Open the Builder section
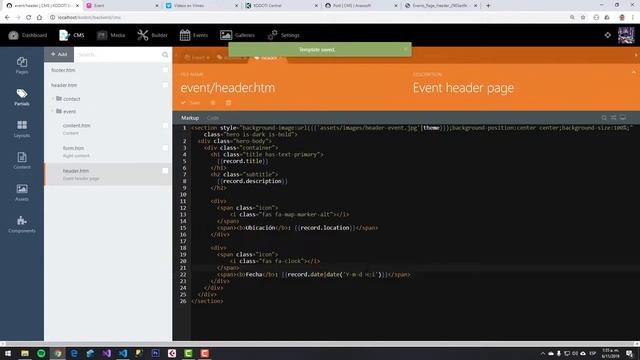The image size is (640, 360). click(152, 35)
